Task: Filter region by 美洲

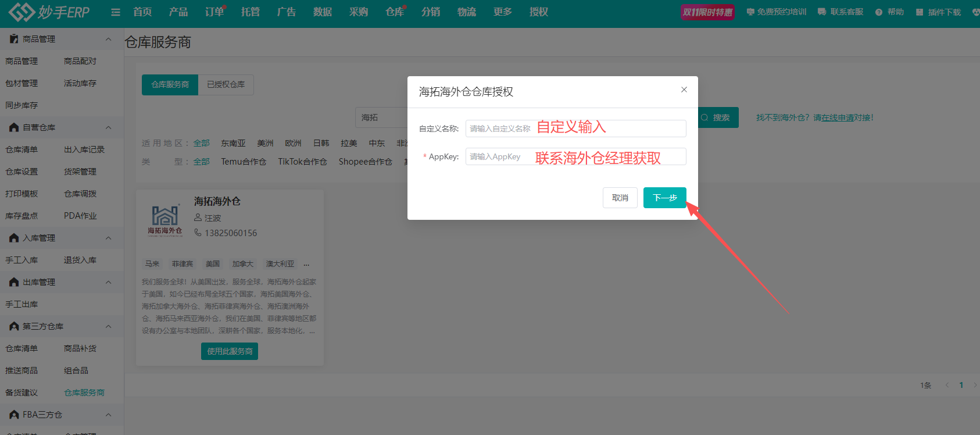Action: pyautogui.click(x=266, y=143)
